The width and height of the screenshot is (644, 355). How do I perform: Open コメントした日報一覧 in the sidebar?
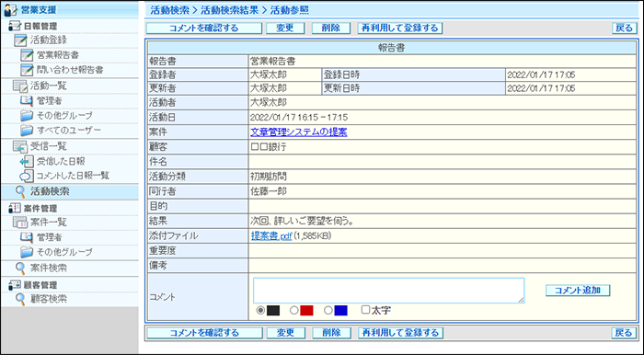pyautogui.click(x=73, y=176)
